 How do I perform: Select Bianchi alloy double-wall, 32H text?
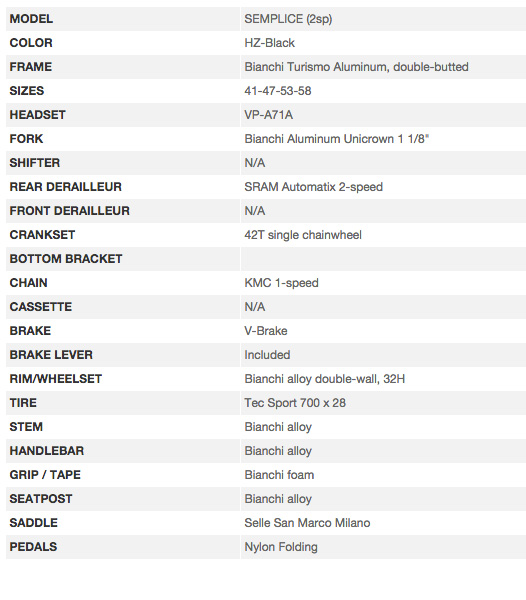pyautogui.click(x=324, y=379)
